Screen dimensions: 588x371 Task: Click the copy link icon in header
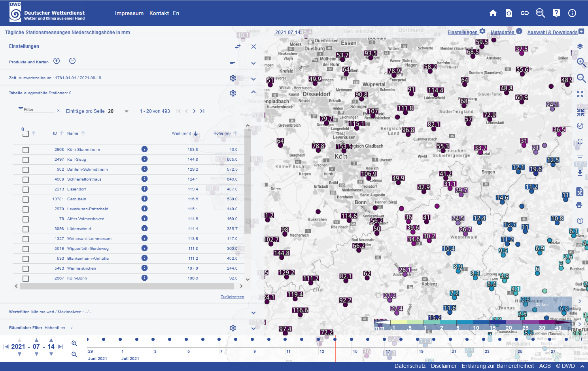point(524,13)
